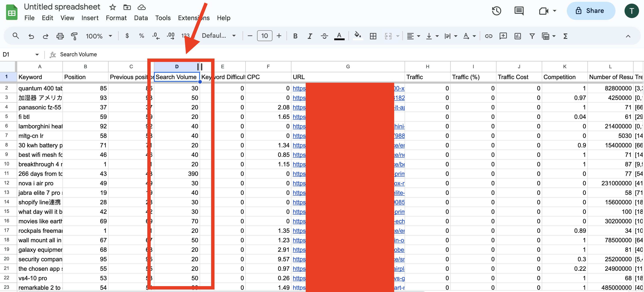The width and height of the screenshot is (644, 292).
Task: Open the comments panel icon
Action: (x=519, y=11)
